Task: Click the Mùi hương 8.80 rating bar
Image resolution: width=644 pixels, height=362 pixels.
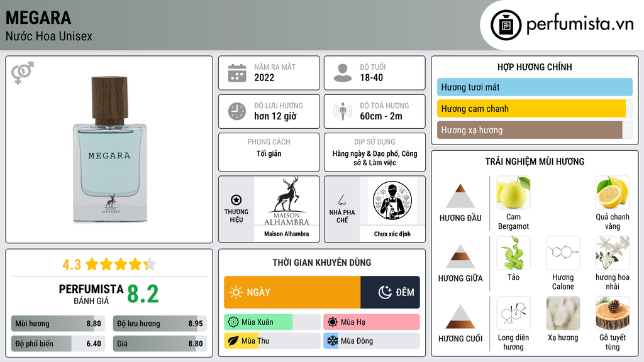Action: point(58,324)
